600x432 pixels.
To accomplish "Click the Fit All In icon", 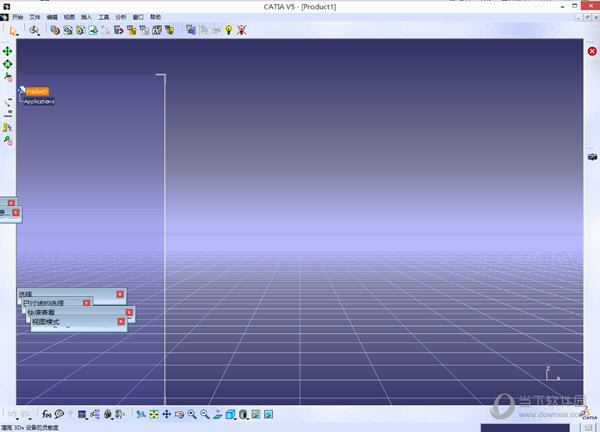I will 154,414.
